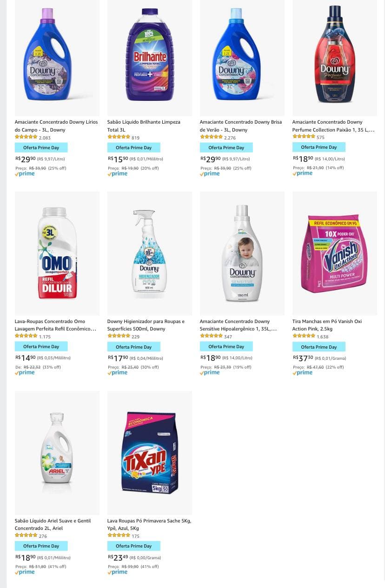Viewport: 385px width, 588px height.
Task: Open title link Sabão Líquido Brilhante Limpeza Total
Action: click(x=143, y=126)
